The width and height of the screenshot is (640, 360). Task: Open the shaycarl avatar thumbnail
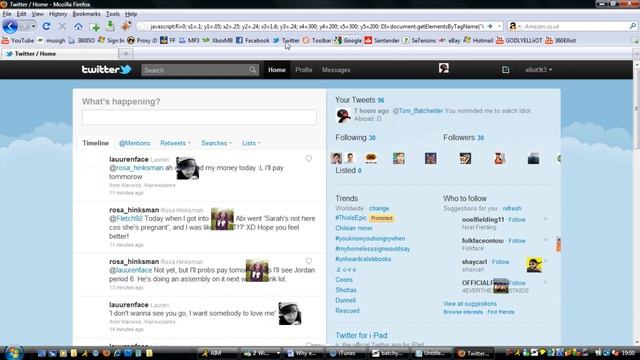click(534, 265)
